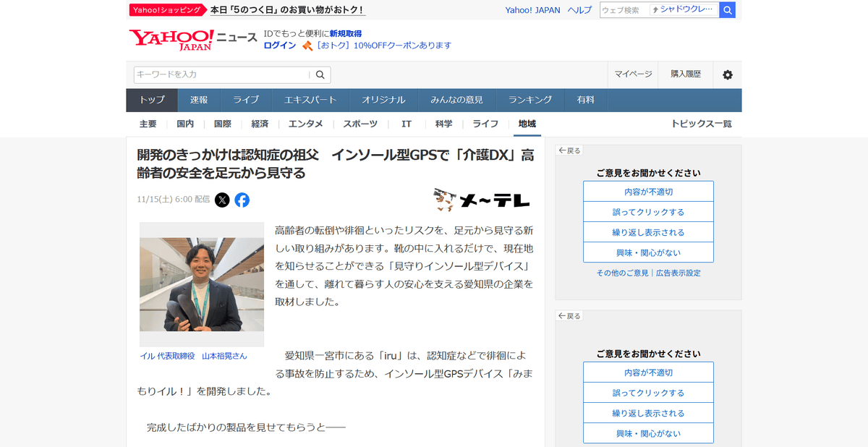Click the Facebook share icon
The width and height of the screenshot is (868, 447).
(x=242, y=200)
